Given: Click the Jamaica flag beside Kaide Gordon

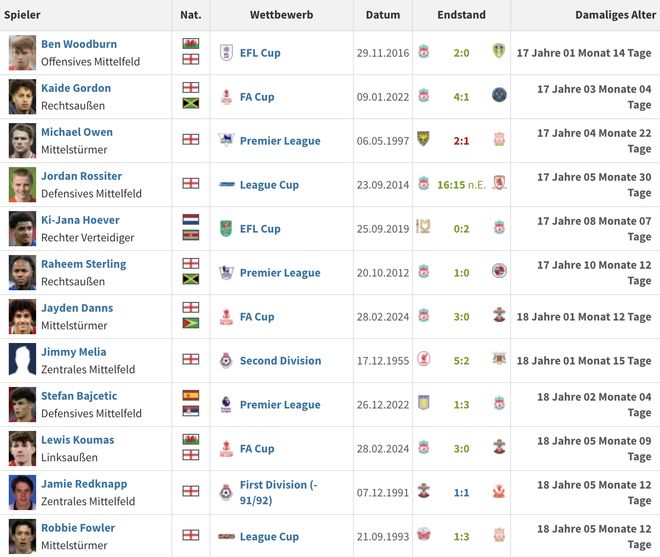Looking at the screenshot, I should point(191,103).
